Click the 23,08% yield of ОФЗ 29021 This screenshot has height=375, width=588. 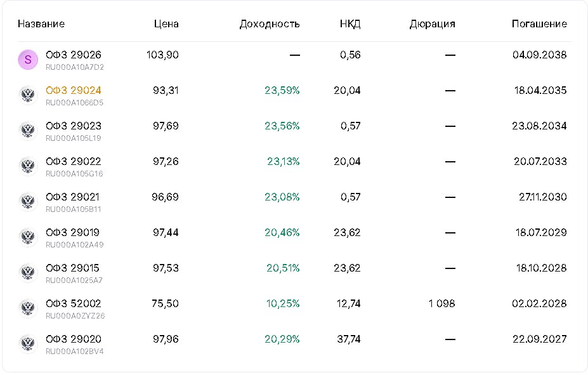click(x=282, y=197)
